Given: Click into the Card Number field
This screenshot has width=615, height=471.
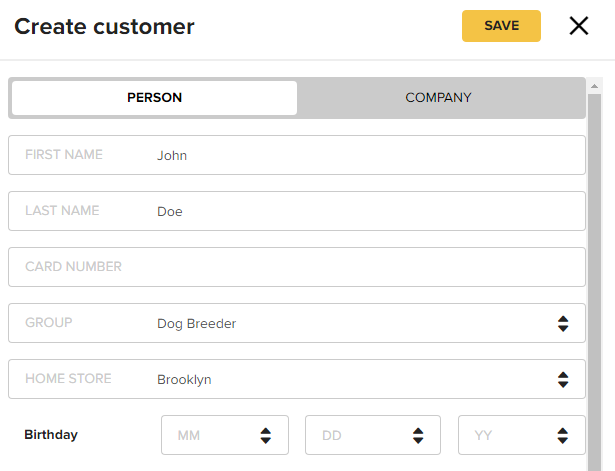Looking at the screenshot, I should click(297, 267).
